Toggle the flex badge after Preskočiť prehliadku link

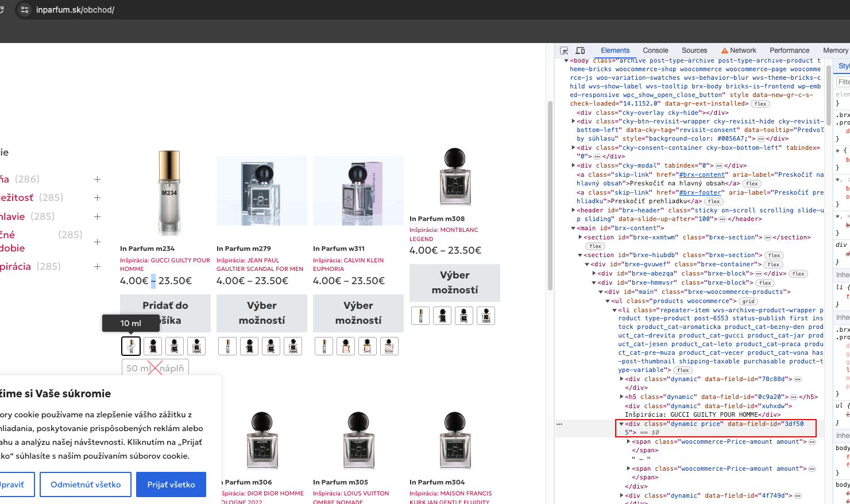click(714, 201)
